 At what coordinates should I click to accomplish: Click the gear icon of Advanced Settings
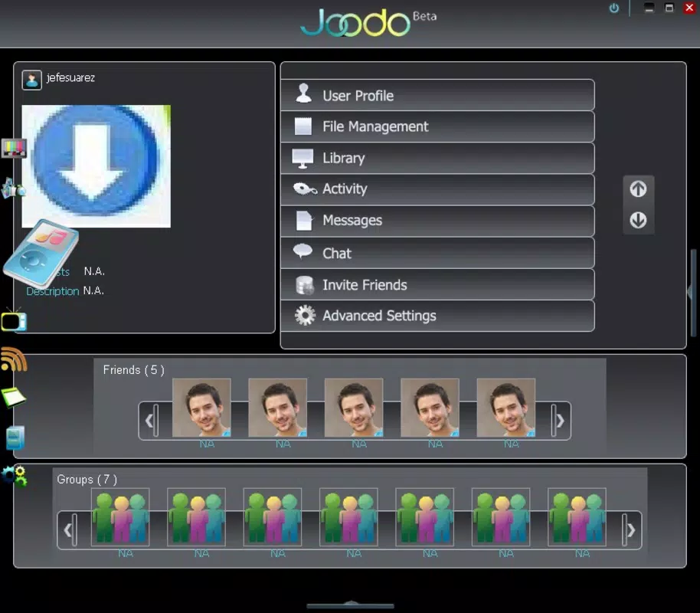305,316
